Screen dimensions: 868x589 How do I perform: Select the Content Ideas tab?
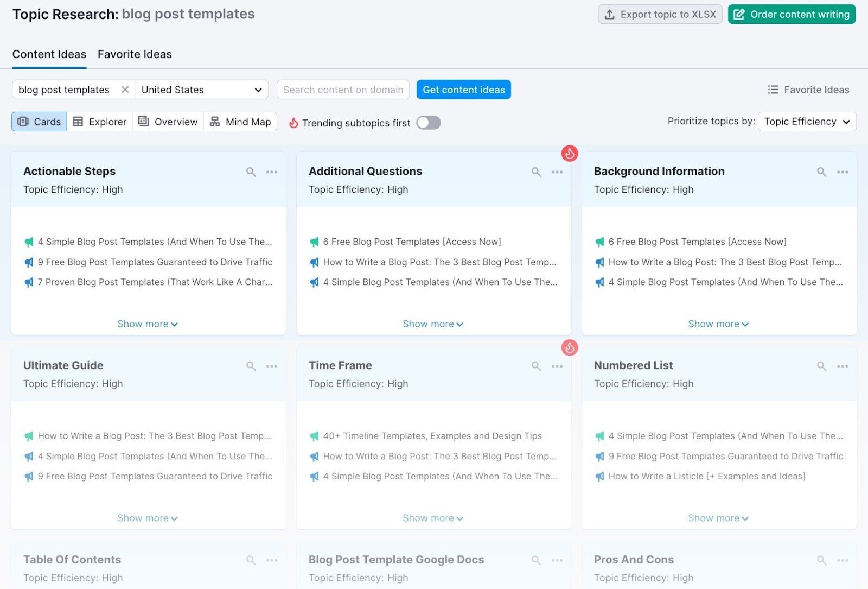49,54
